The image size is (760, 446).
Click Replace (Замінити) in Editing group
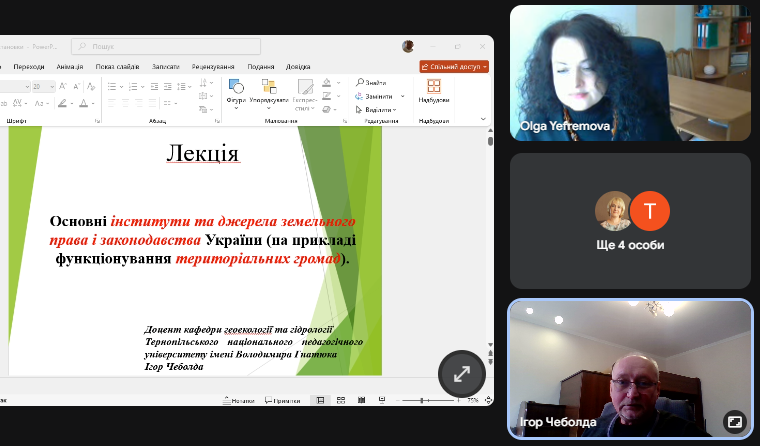[x=375, y=96]
